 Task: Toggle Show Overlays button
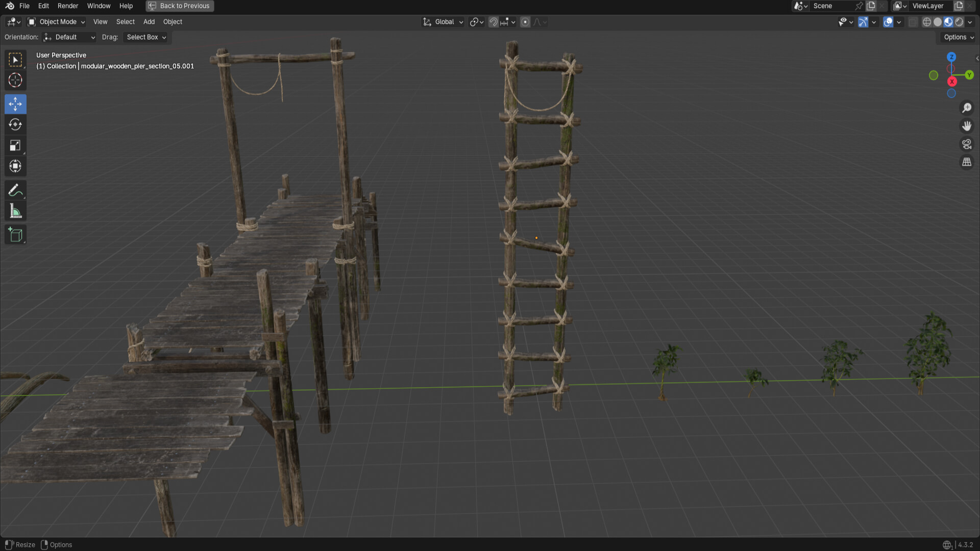coord(888,22)
